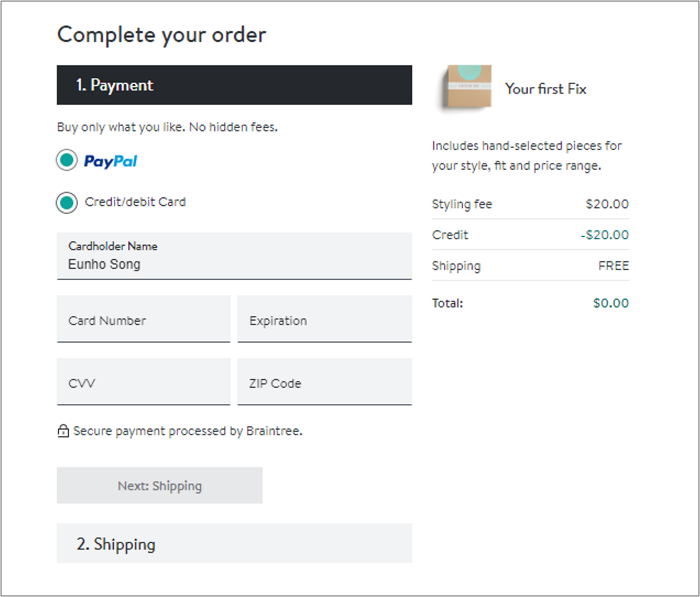The height and width of the screenshot is (597, 700).
Task: Click into the Expiration field
Action: point(324,319)
